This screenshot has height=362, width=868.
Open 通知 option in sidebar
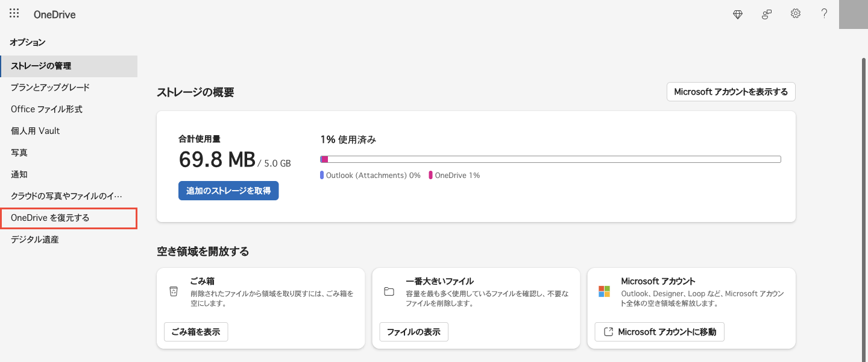pos(69,174)
